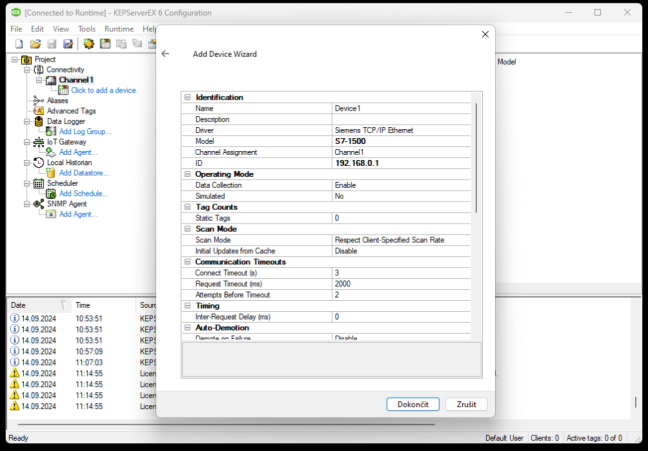Viewport: 648px width, 451px height.
Task: Click the device icon beside 'Click to add a device'
Action: (x=63, y=90)
